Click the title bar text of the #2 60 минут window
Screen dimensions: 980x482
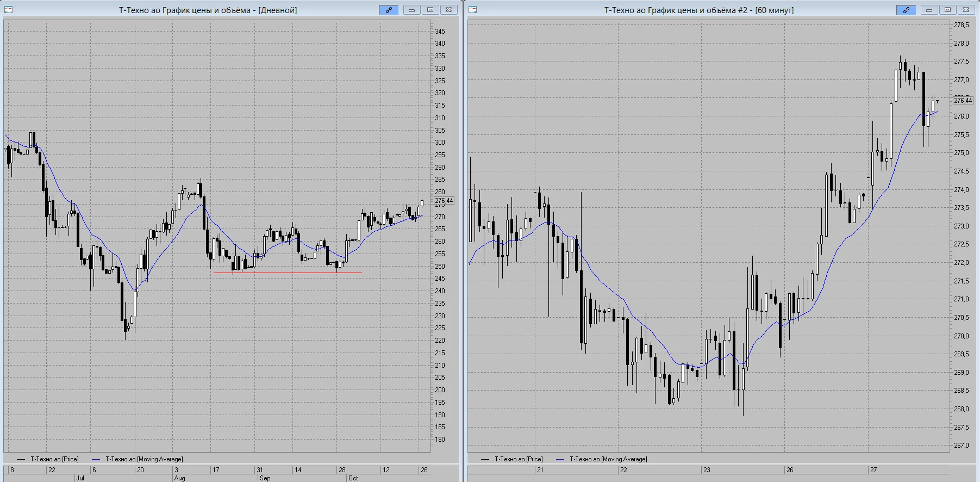pyautogui.click(x=699, y=10)
